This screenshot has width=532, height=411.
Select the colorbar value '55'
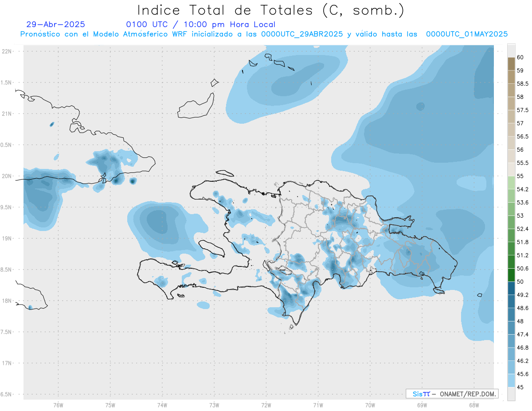(x=520, y=176)
